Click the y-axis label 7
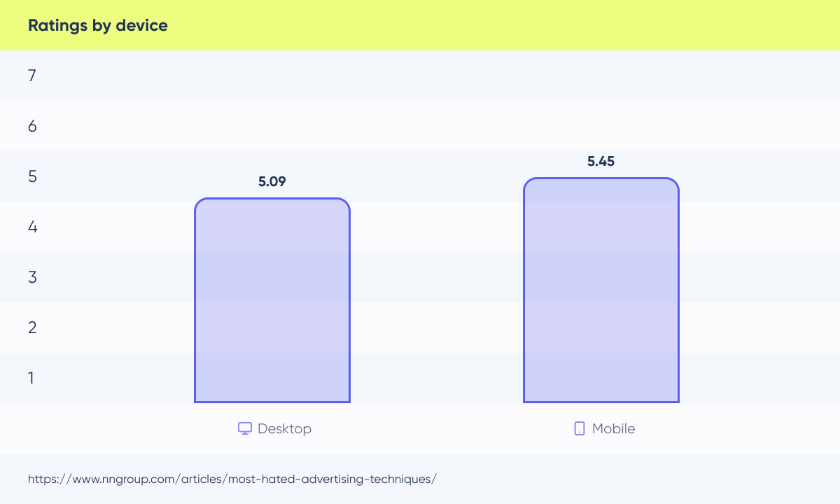 (32, 76)
